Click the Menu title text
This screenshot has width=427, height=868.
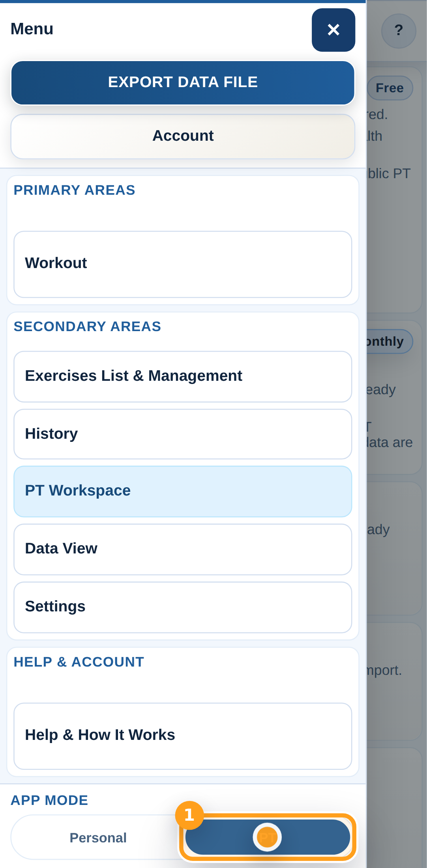[32, 29]
